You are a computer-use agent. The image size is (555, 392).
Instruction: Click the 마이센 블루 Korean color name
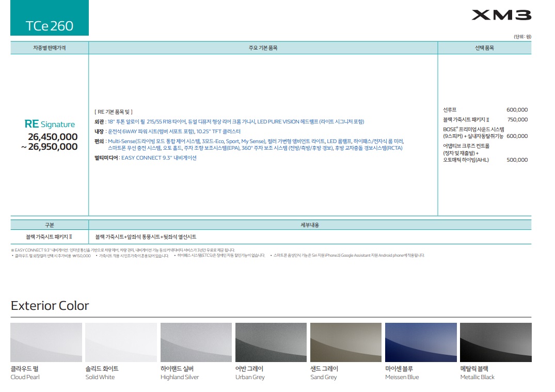[399, 369]
